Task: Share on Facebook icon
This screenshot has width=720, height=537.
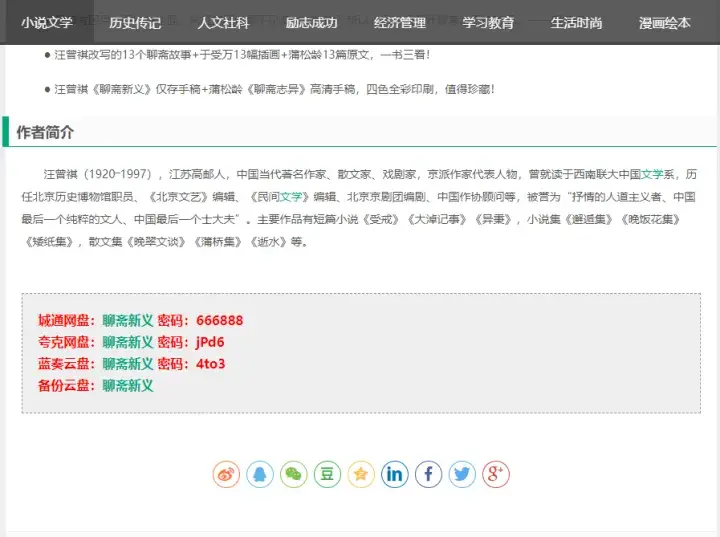Action: 428,474
